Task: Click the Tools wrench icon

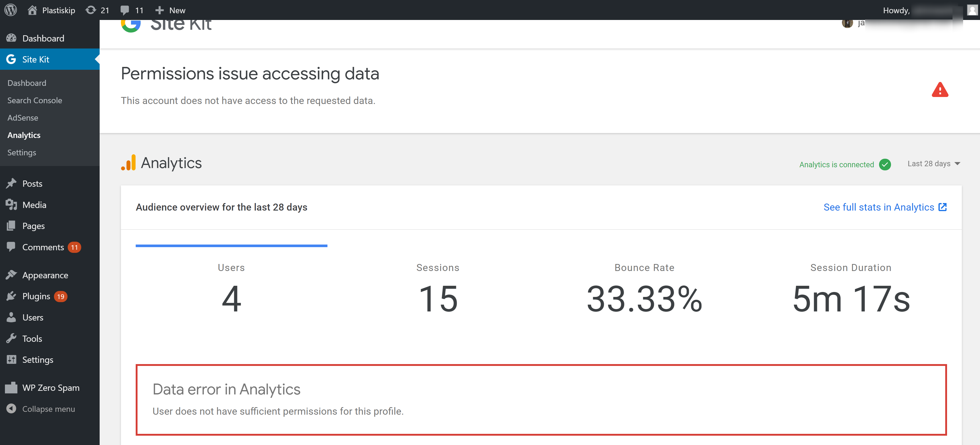Action: pyautogui.click(x=11, y=338)
